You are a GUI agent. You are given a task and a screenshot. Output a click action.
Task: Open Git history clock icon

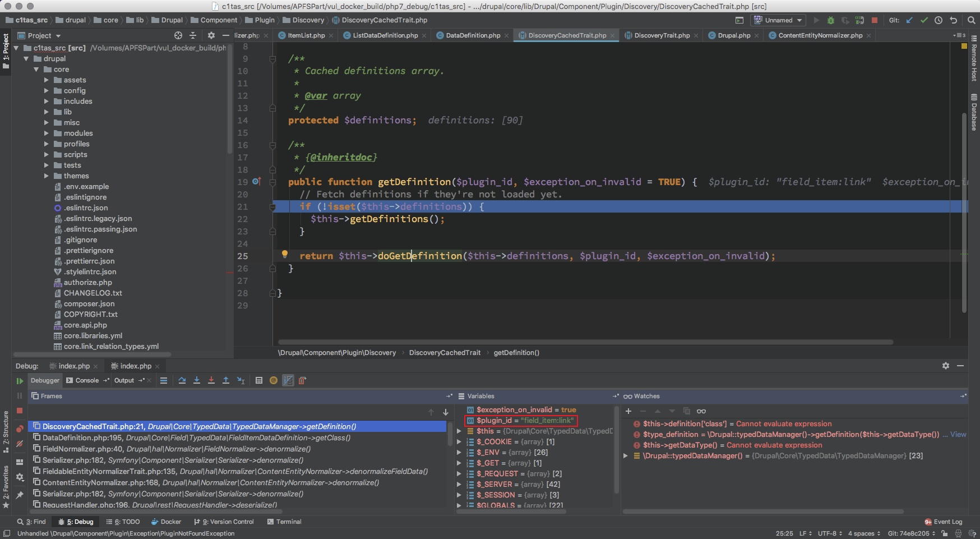(x=939, y=20)
